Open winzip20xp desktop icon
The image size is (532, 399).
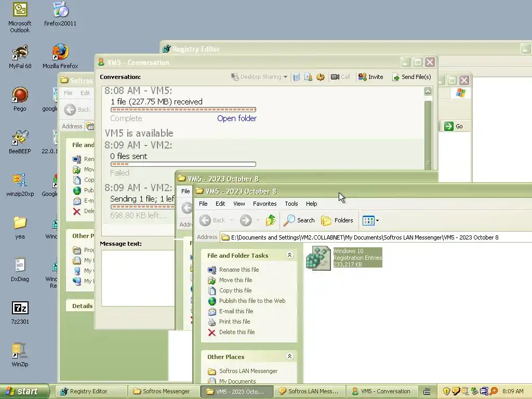click(x=20, y=184)
